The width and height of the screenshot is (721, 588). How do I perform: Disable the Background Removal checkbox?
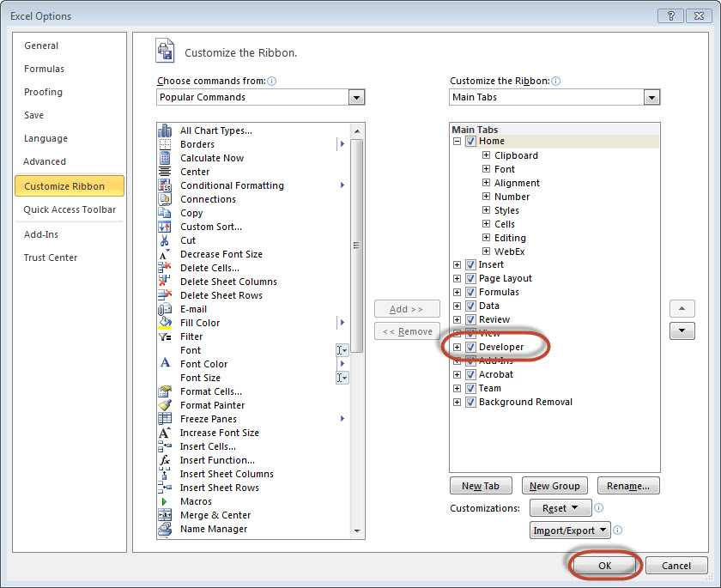(x=470, y=402)
